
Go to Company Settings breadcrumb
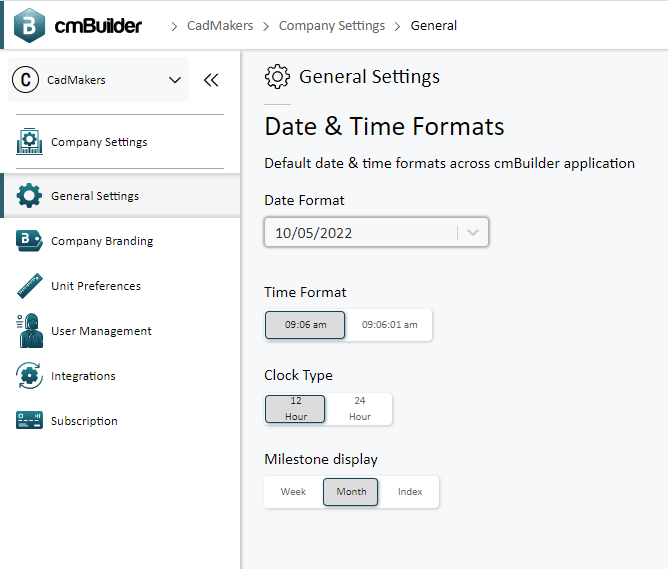click(331, 26)
